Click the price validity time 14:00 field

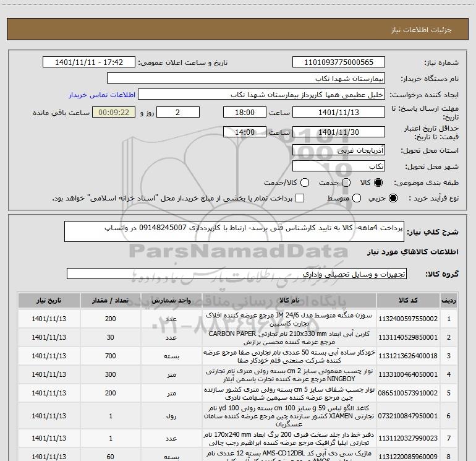[245, 132]
